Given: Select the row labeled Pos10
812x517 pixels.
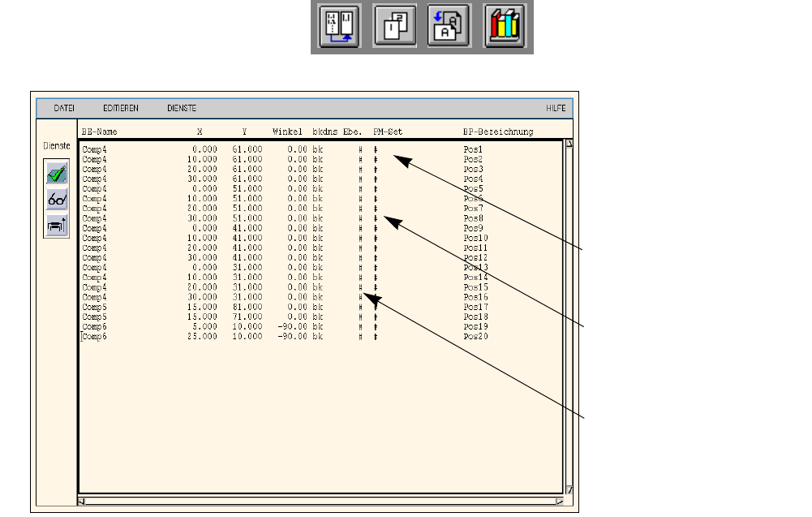Looking at the screenshot, I should pyautogui.click(x=320, y=238).
